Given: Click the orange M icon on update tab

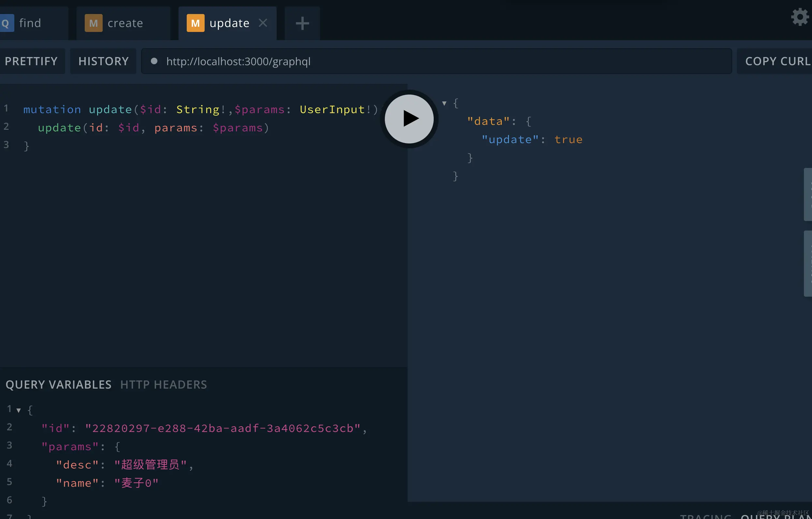Looking at the screenshot, I should [x=195, y=23].
